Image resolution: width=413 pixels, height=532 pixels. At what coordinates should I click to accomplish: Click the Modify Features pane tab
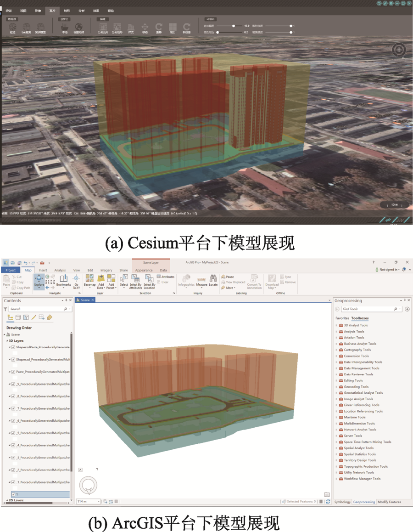[389, 502]
